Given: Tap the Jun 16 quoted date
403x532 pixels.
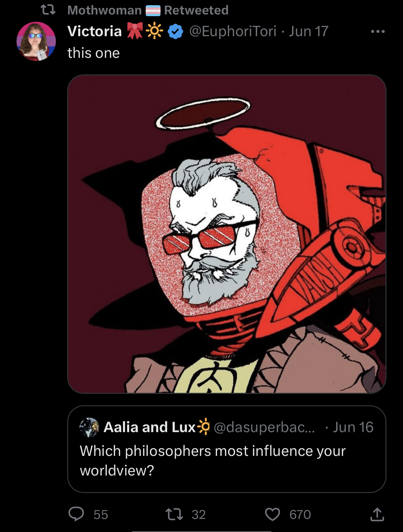Looking at the screenshot, I should [353, 427].
